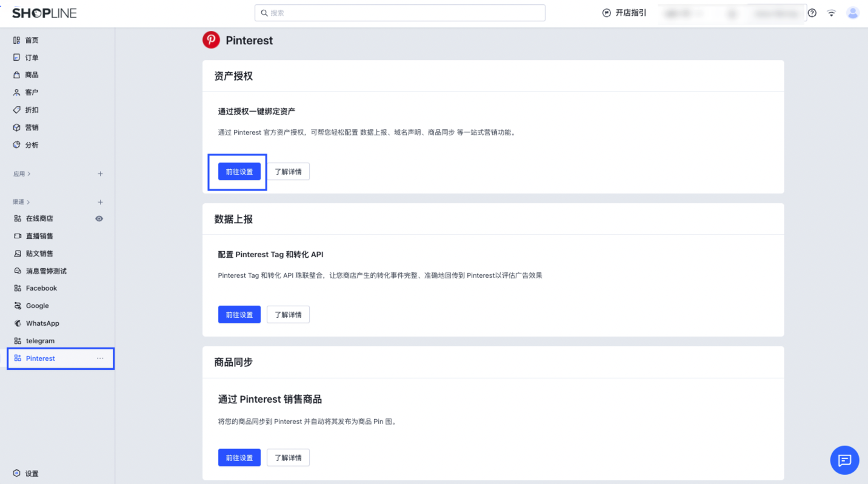This screenshot has width=868, height=484.
Task: Click the telegram channel icon
Action: pyautogui.click(x=18, y=341)
